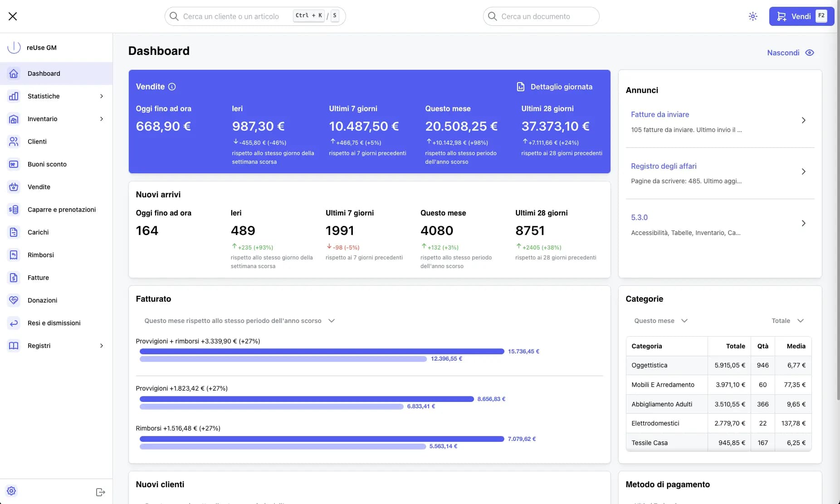Close the sidebar with the X icon
Image resolution: width=840 pixels, height=504 pixels.
[x=13, y=16]
